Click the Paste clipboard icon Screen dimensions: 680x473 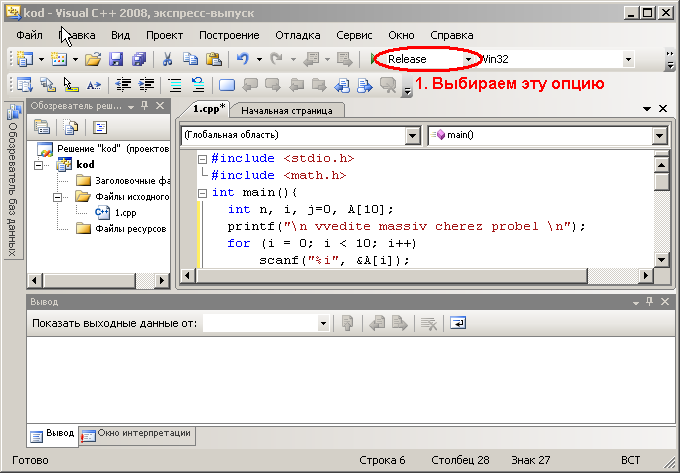[214, 59]
